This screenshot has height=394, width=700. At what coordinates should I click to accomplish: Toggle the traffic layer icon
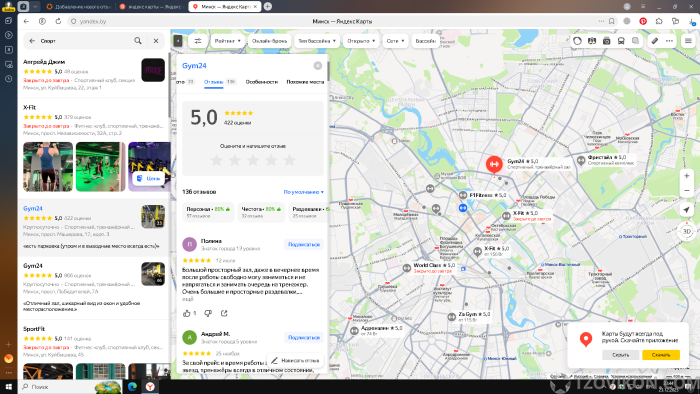577,41
